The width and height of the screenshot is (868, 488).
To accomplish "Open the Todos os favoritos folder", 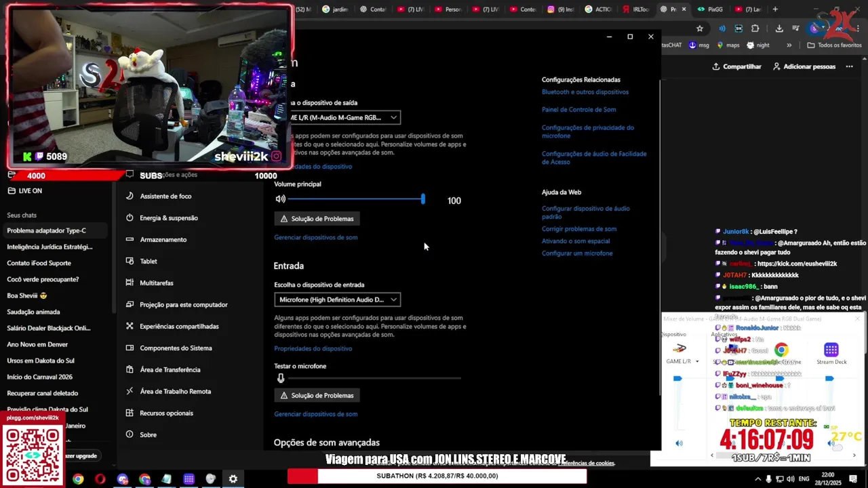I will click(834, 45).
